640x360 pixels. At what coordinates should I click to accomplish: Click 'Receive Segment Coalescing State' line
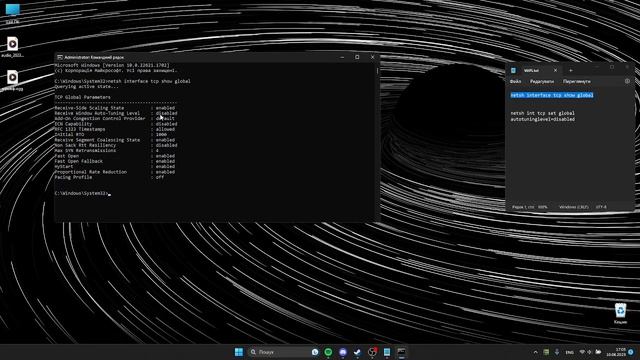[x=115, y=140]
